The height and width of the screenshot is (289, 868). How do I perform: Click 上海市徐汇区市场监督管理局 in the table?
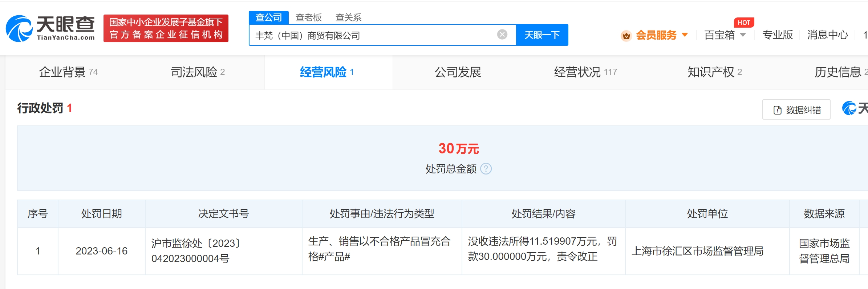coord(698,251)
